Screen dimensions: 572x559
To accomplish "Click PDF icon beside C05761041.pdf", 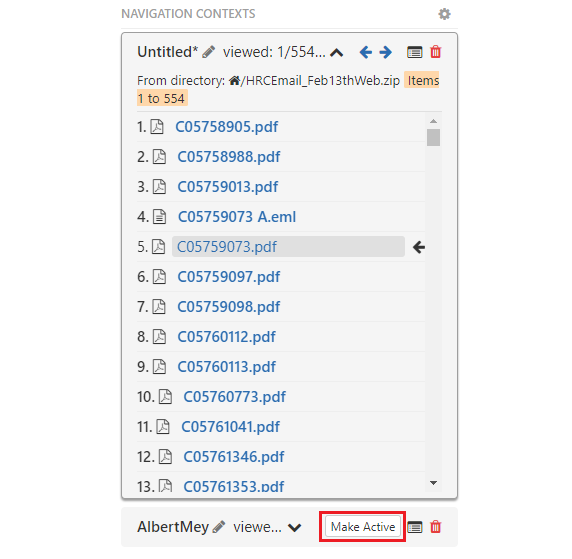I will click(163, 427).
